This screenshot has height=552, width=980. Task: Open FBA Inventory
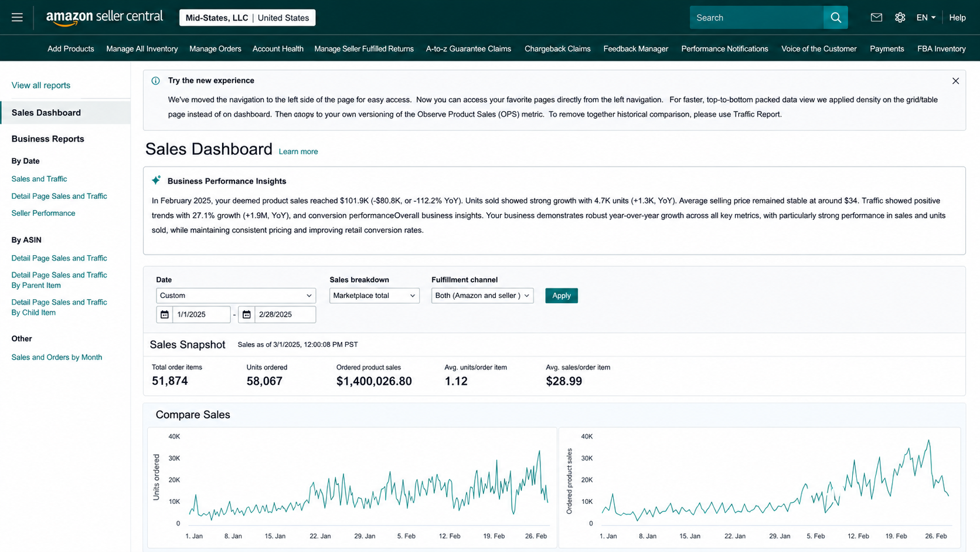(941, 49)
